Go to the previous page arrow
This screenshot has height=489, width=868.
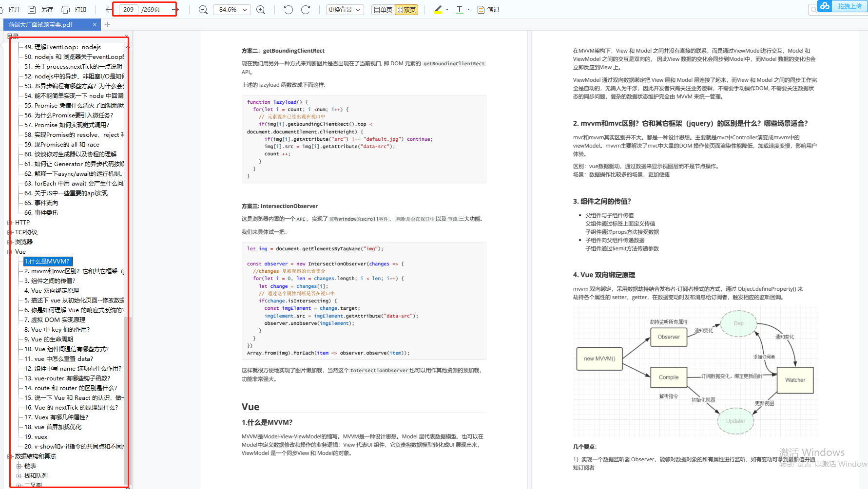point(109,10)
